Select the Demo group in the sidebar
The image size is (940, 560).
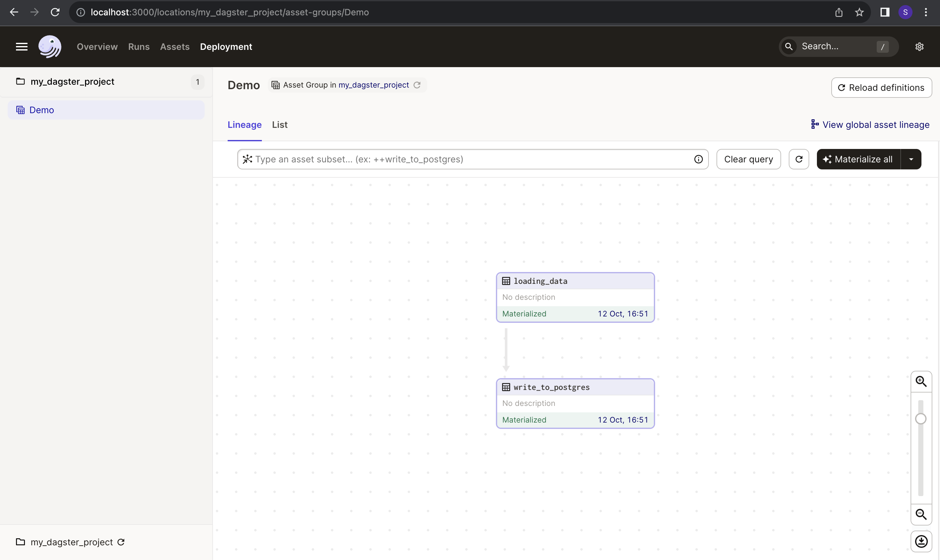tap(42, 110)
